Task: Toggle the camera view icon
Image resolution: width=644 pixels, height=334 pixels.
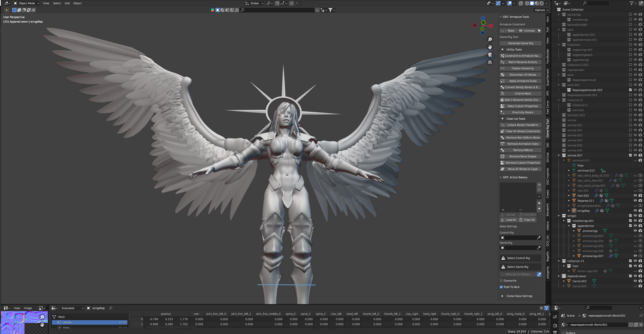Action: click(490, 55)
